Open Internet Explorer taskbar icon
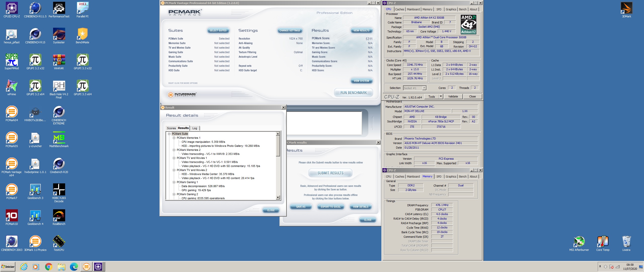Image resolution: width=644 pixels, height=272 pixels. point(24,267)
